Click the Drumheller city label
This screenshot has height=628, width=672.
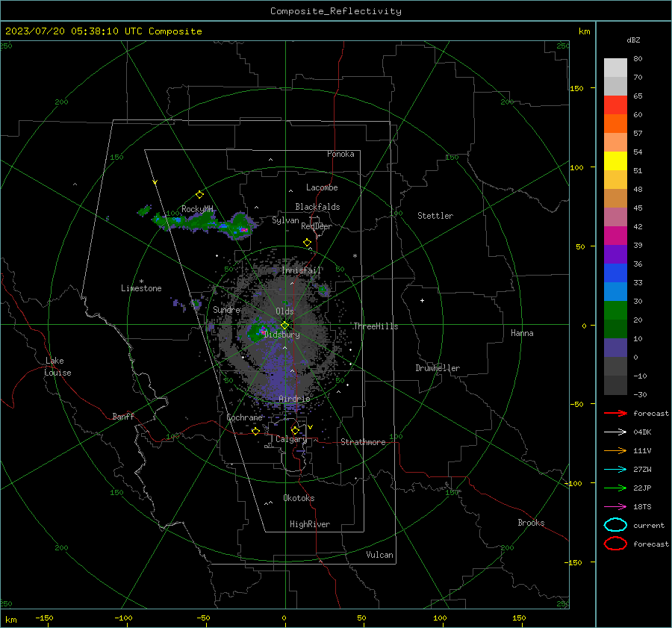click(x=438, y=368)
